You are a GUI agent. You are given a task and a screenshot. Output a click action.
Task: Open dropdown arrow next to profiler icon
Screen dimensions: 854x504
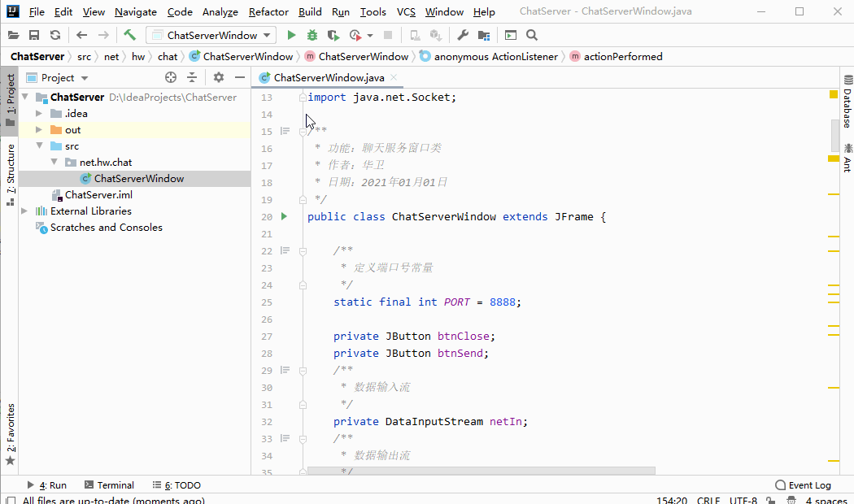[370, 36]
